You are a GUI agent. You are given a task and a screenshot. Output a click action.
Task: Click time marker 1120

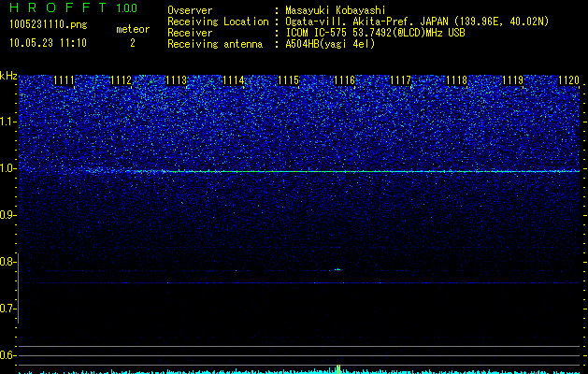(568, 80)
